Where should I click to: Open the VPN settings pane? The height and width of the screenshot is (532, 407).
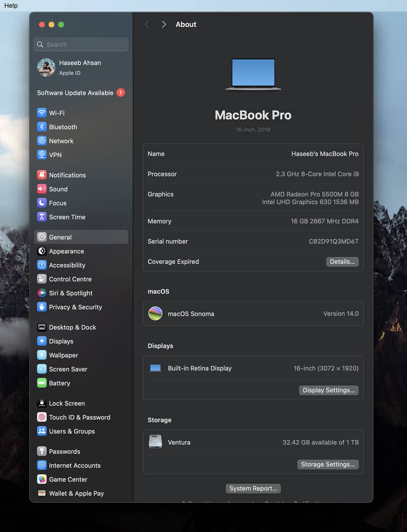pos(55,155)
